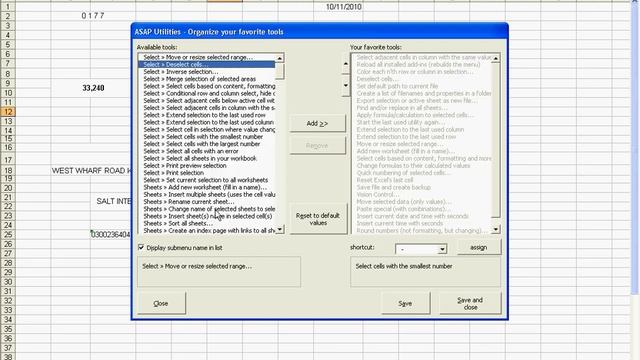Move favorite tool up with arrow button
Image resolution: width=640 pixels, height=360 pixels.
(346, 64)
